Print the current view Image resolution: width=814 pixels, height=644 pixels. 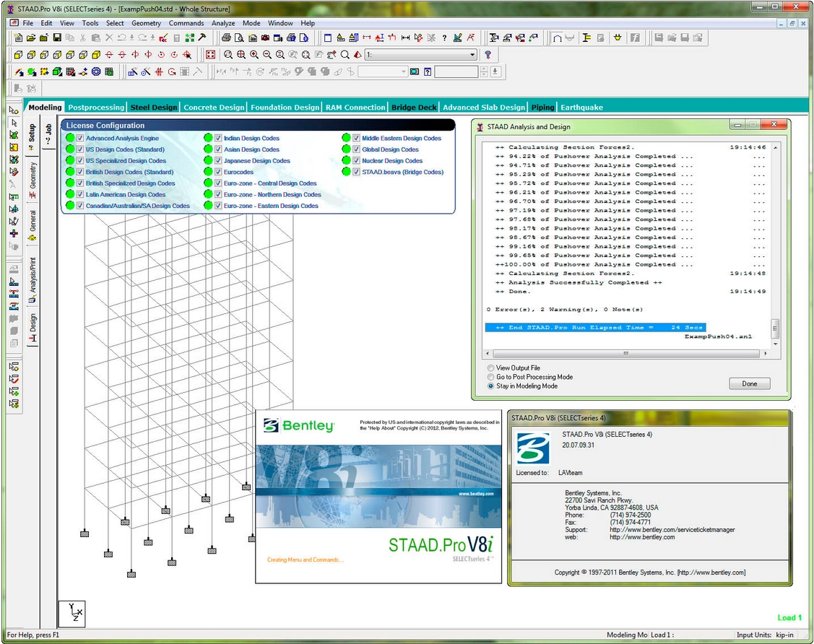click(226, 38)
